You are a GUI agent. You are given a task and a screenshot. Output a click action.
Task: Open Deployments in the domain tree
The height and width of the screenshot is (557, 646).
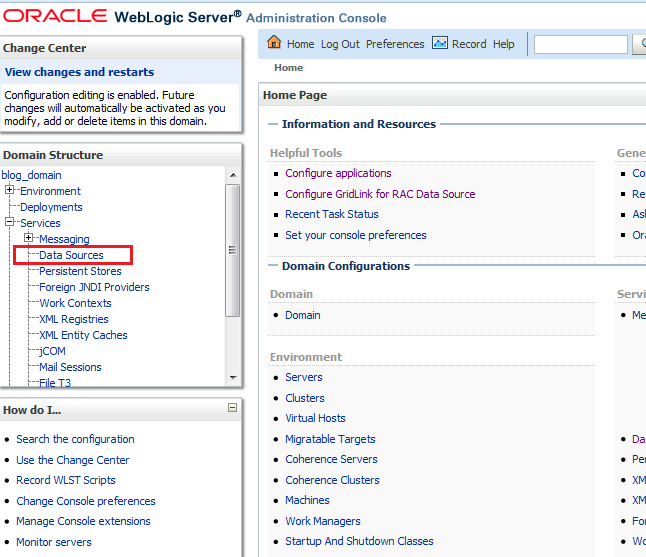tap(51, 207)
